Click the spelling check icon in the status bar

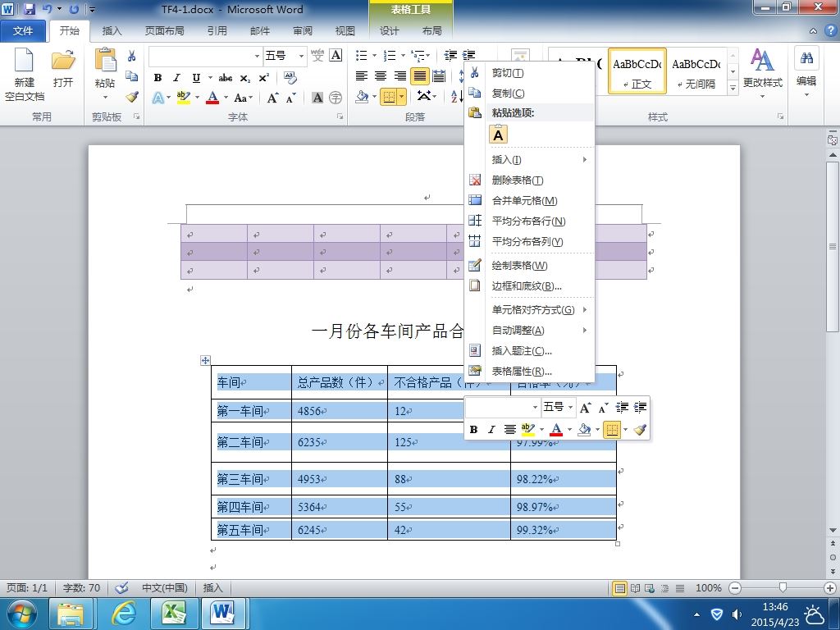point(121,587)
